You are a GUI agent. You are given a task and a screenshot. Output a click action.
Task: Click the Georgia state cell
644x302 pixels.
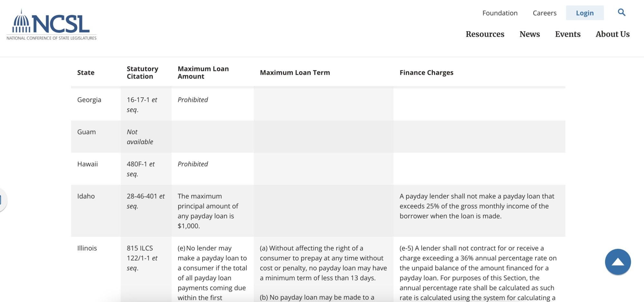[89, 100]
